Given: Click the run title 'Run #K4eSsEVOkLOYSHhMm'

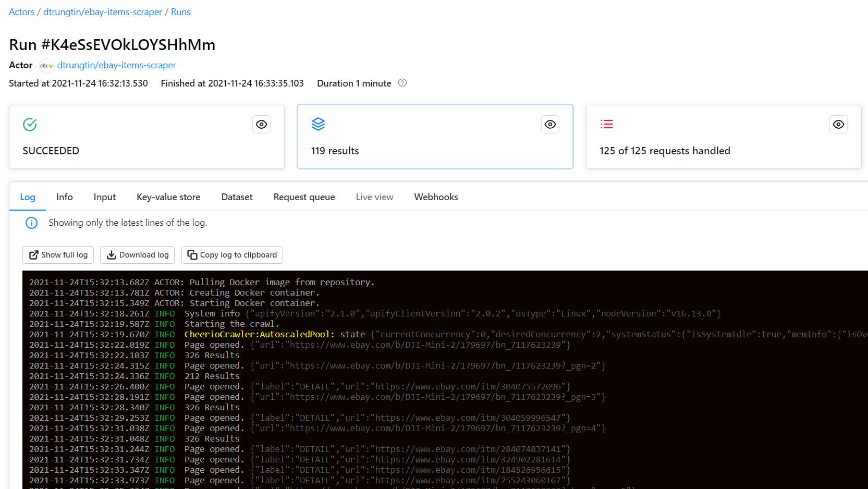Looking at the screenshot, I should tap(112, 45).
